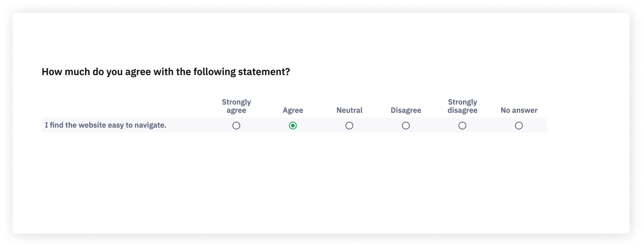
Task: Select the Strongly agree radio button
Action: (x=236, y=126)
